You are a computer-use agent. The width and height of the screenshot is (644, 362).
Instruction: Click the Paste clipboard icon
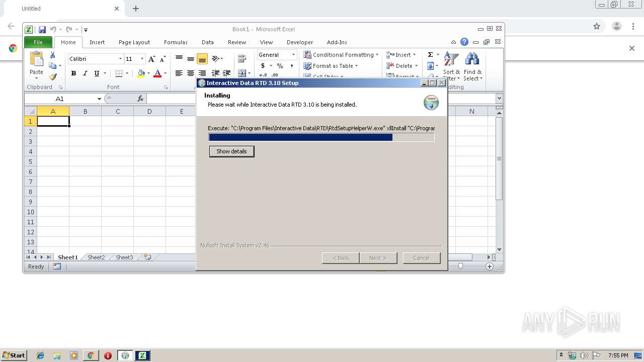click(36, 59)
